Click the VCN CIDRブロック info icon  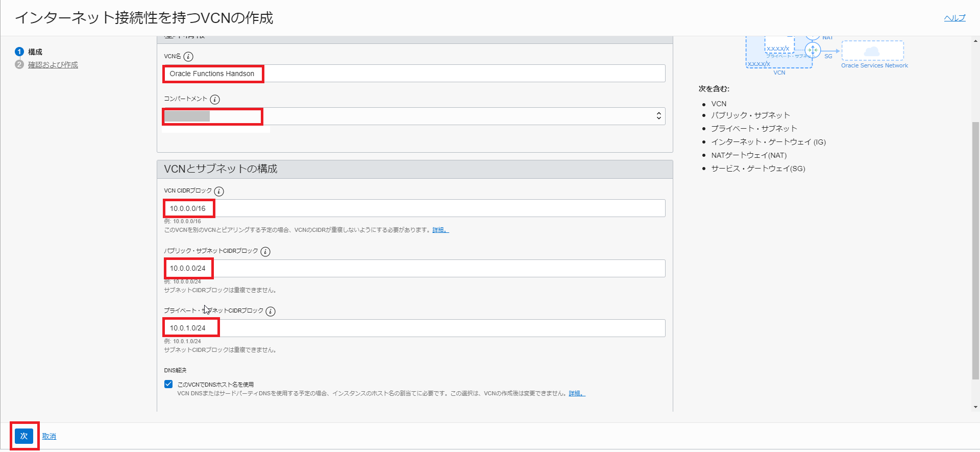click(x=219, y=192)
